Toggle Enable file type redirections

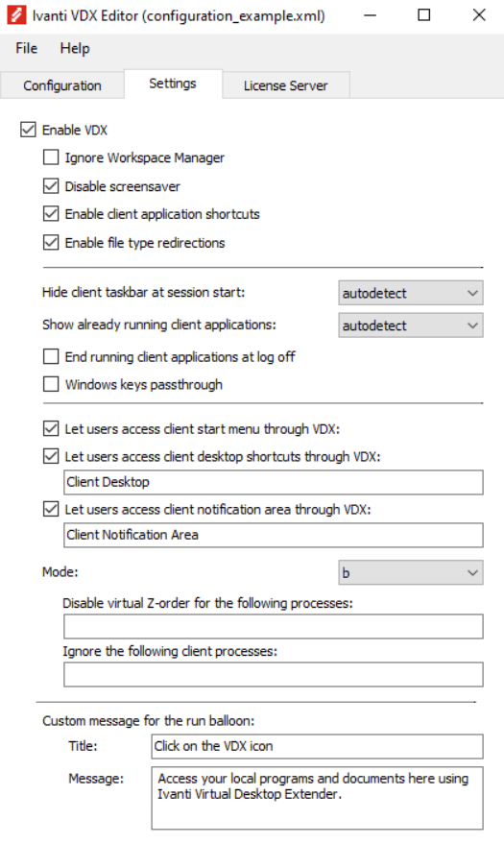(51, 243)
